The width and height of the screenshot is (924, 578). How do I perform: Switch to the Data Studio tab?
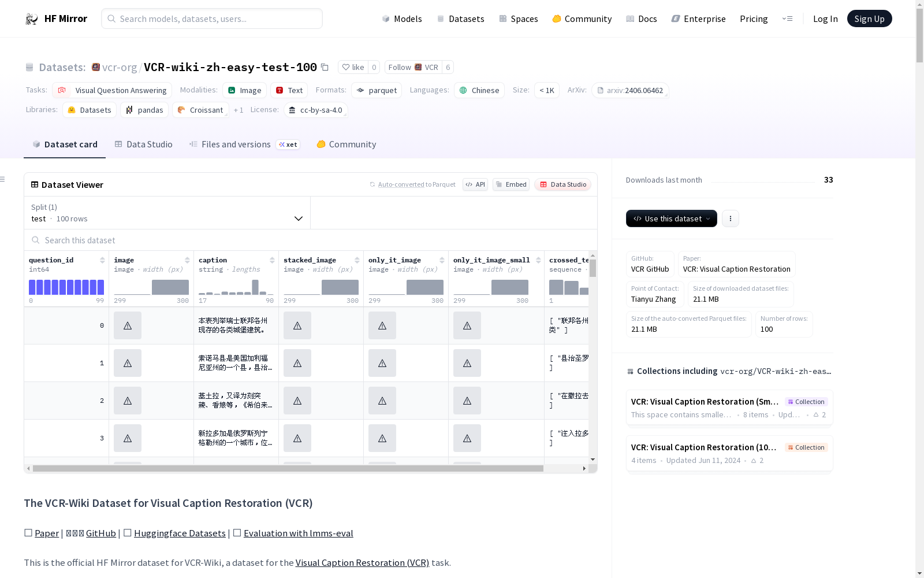[143, 144]
